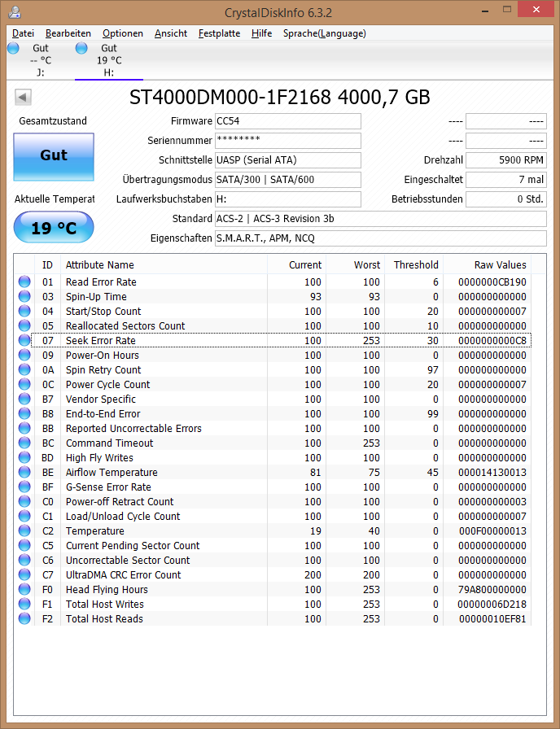Select the Seek Error Rate attribute name
Screen dimensions: 560x729
[100, 340]
